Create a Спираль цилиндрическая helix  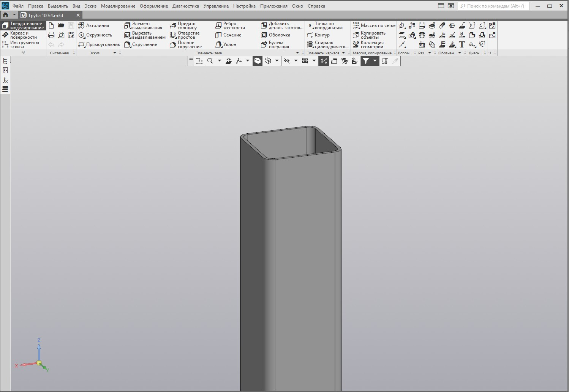click(x=328, y=44)
